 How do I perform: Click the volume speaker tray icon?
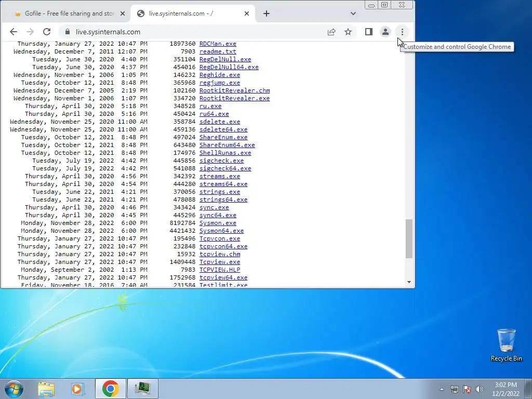coord(480,389)
